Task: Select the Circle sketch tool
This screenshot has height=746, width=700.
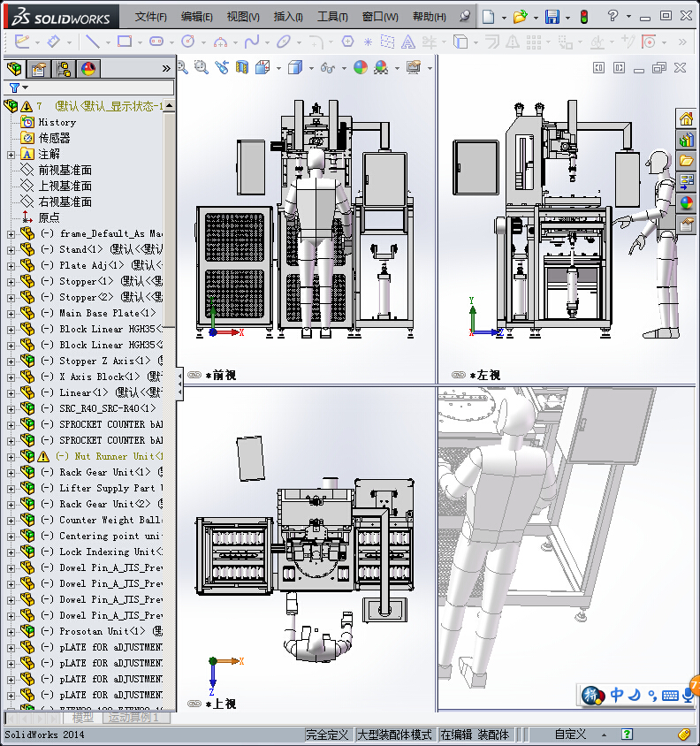Action: 188,42
